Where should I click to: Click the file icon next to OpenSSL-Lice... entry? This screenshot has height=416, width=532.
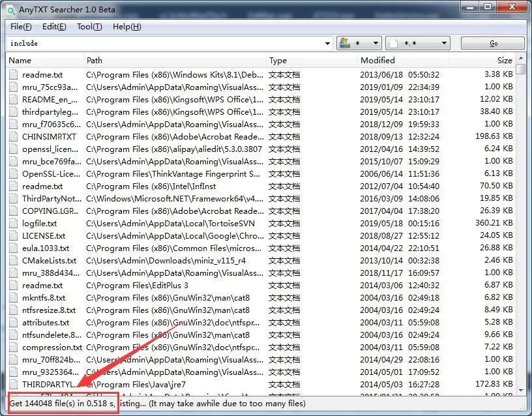[14, 173]
